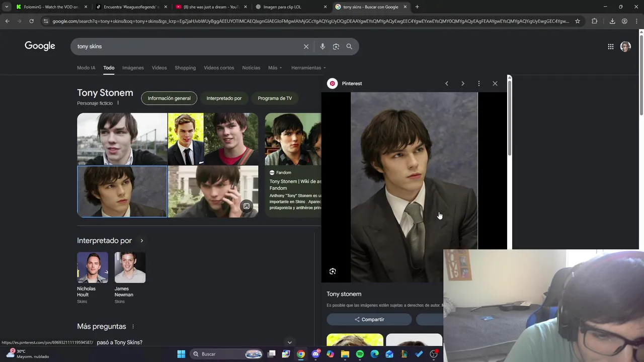The height and width of the screenshot is (362, 644).
Task: Close the Pinterest image preview panel
Action: coord(495,83)
